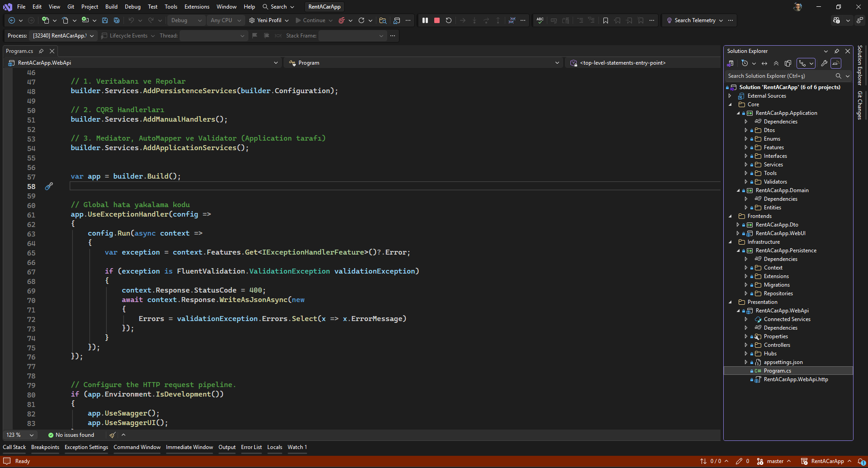This screenshot has height=468, width=868.
Task: Open the editor zoom level 123 % box
Action: click(x=19, y=435)
